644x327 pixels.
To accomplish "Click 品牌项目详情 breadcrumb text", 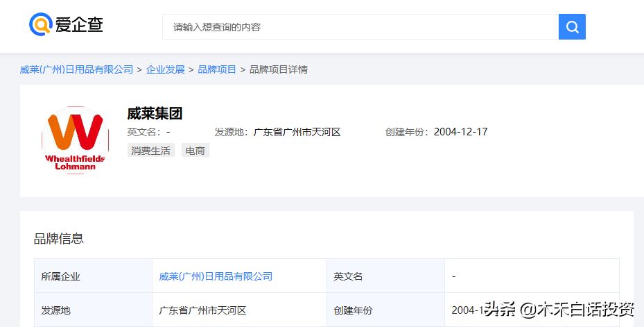I will [279, 69].
